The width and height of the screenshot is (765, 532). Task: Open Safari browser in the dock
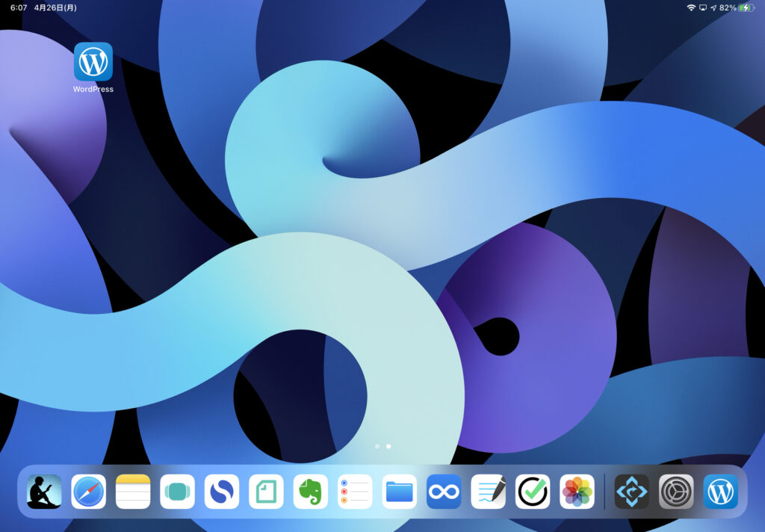89,492
